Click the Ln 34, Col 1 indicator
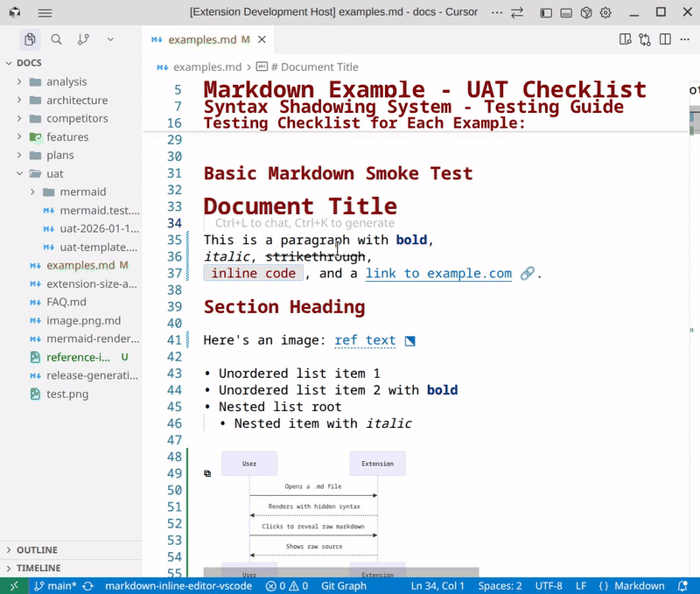Viewport: 700px width, 594px height. pyautogui.click(x=437, y=585)
